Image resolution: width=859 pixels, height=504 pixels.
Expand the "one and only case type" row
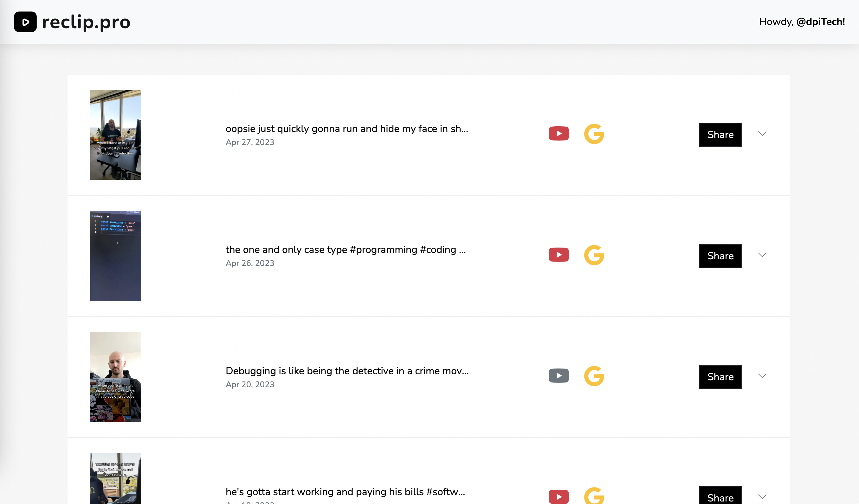pyautogui.click(x=762, y=255)
